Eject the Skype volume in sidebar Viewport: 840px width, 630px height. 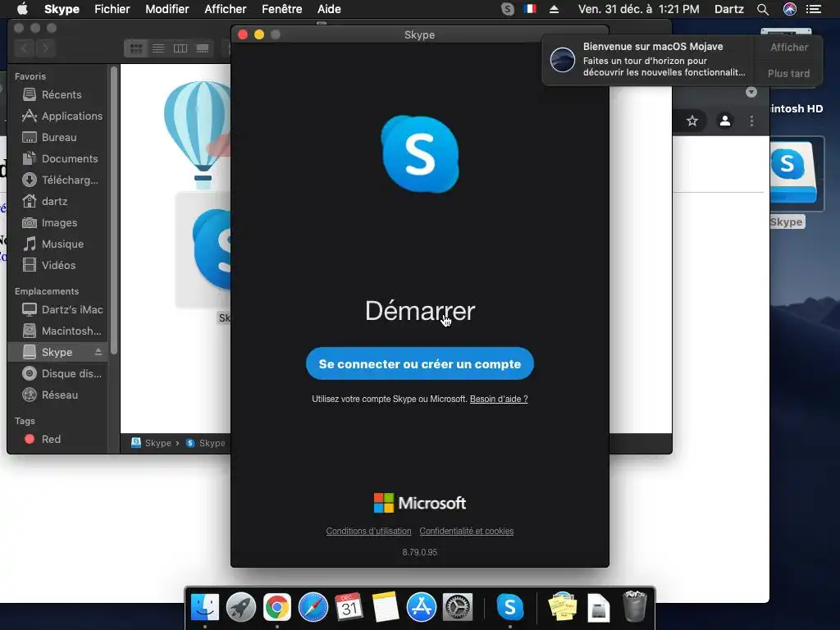pyautogui.click(x=98, y=352)
